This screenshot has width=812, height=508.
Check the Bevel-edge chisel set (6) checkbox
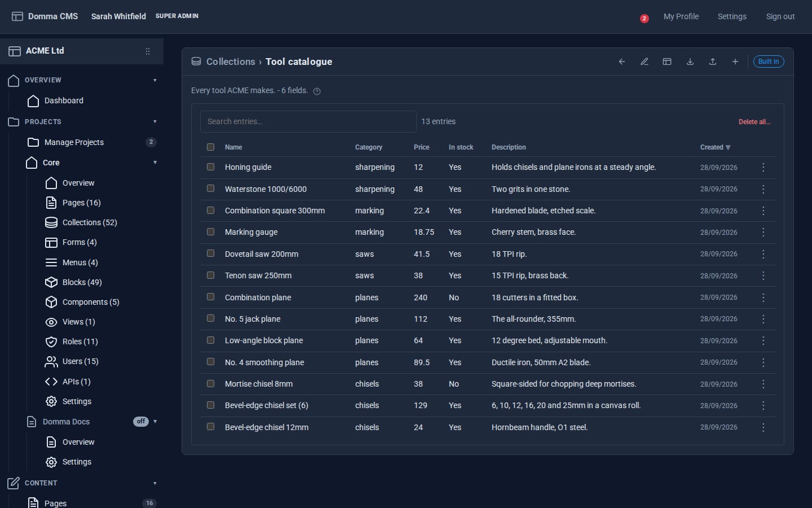pyautogui.click(x=211, y=405)
